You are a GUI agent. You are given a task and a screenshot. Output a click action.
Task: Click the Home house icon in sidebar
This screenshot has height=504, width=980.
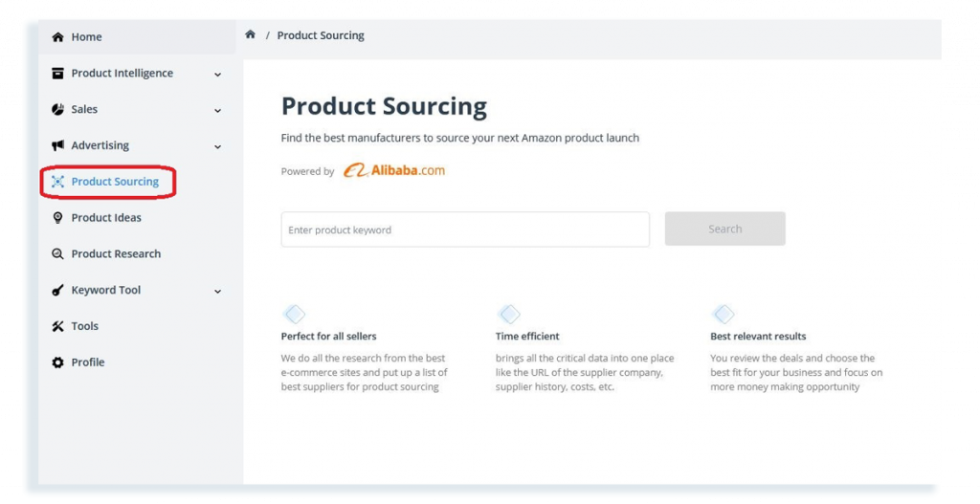point(57,37)
